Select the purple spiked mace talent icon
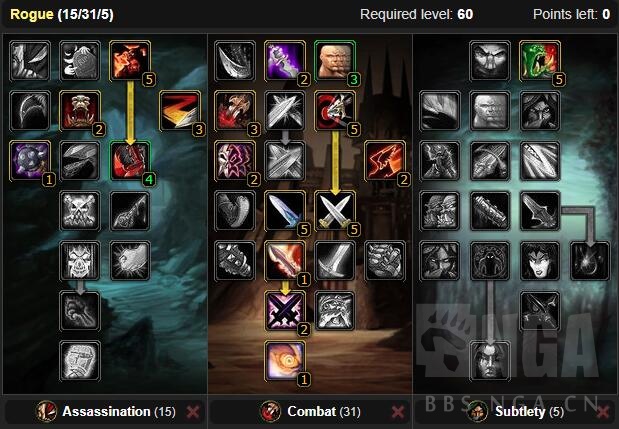This screenshot has height=429, width=619. pyautogui.click(x=30, y=161)
